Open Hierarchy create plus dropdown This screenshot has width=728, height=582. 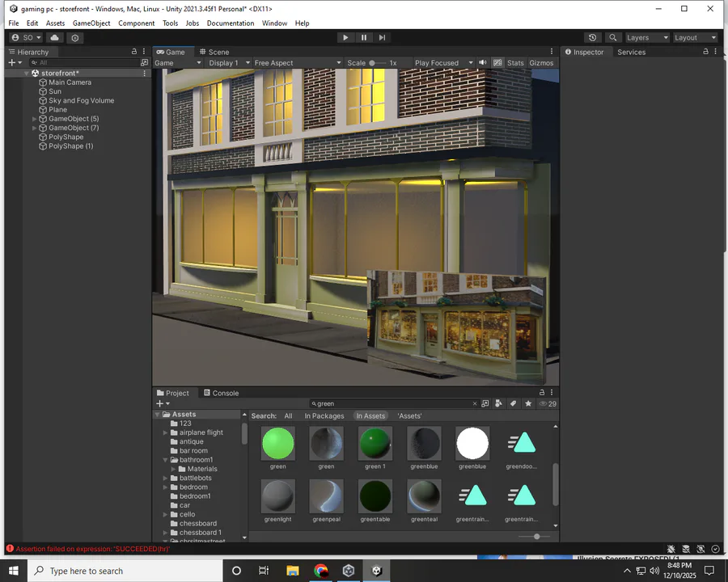click(x=15, y=62)
